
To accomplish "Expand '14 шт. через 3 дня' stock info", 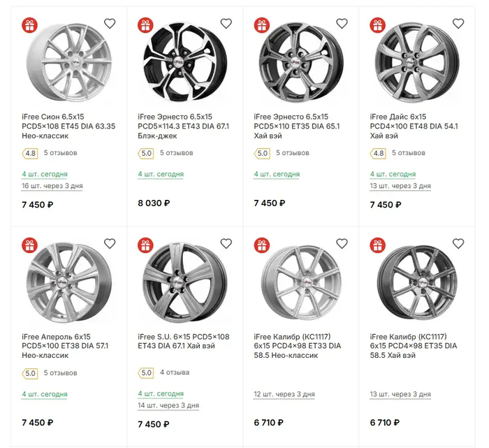I will pos(168,405).
